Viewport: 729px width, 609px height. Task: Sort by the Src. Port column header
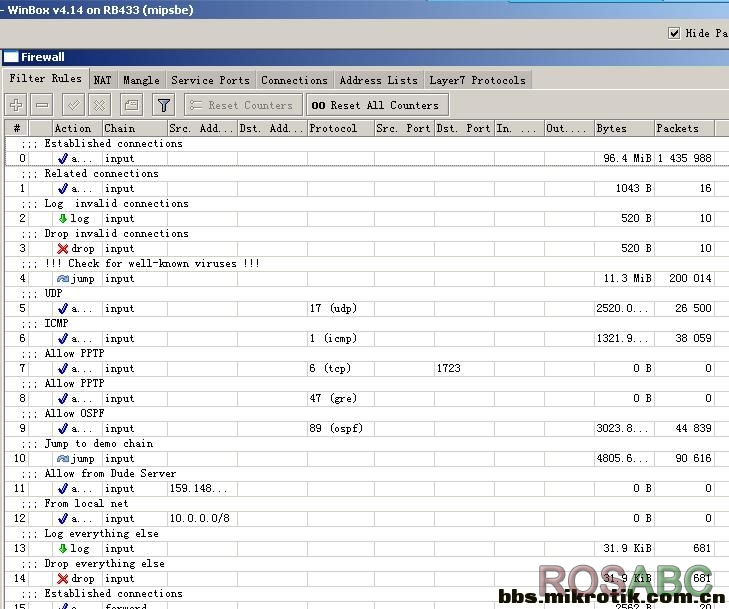[404, 128]
